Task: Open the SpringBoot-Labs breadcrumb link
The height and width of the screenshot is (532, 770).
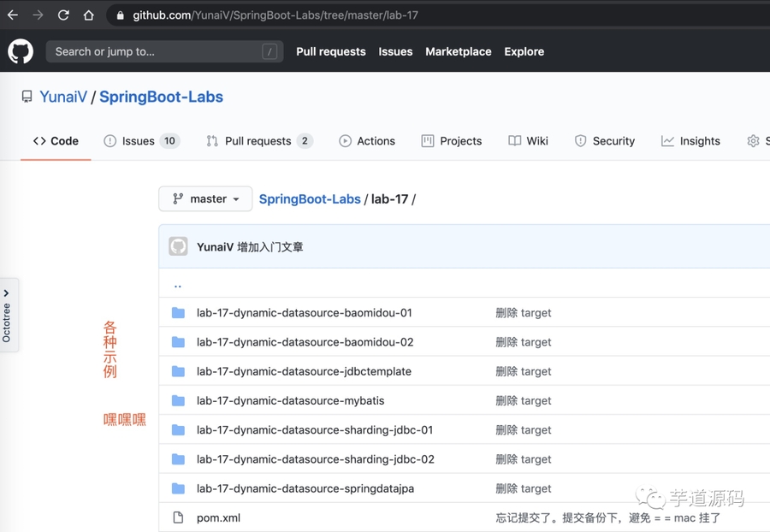Action: [310, 198]
